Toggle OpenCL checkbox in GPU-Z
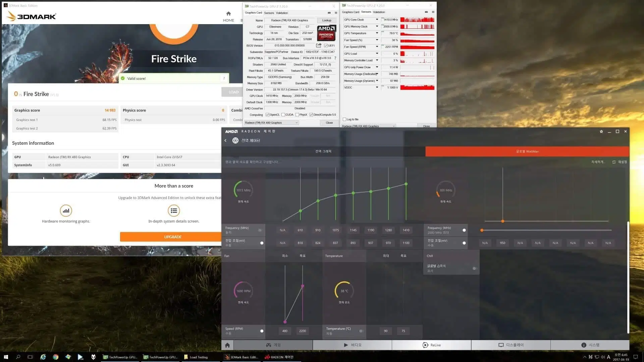This screenshot has height=362, width=644. pos(267,115)
